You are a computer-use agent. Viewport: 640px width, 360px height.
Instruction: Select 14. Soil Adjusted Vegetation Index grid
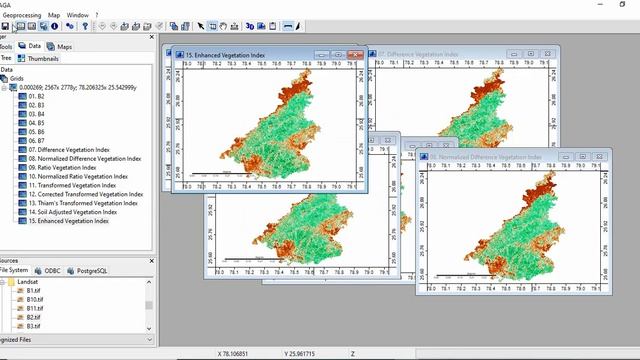coord(68,212)
